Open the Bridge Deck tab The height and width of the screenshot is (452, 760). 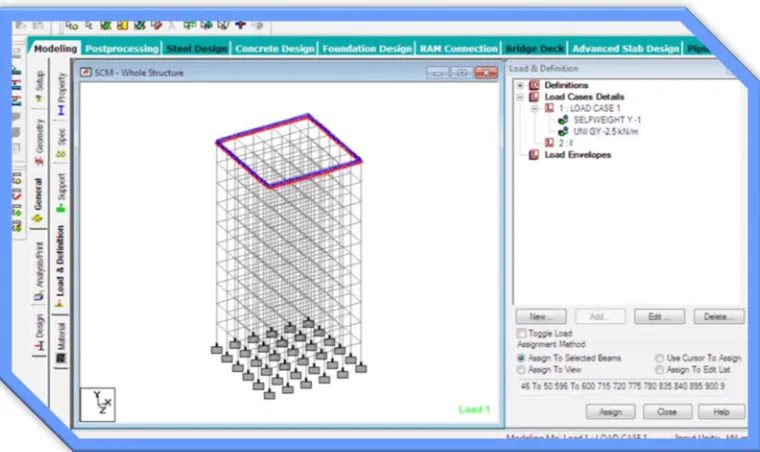[535, 48]
